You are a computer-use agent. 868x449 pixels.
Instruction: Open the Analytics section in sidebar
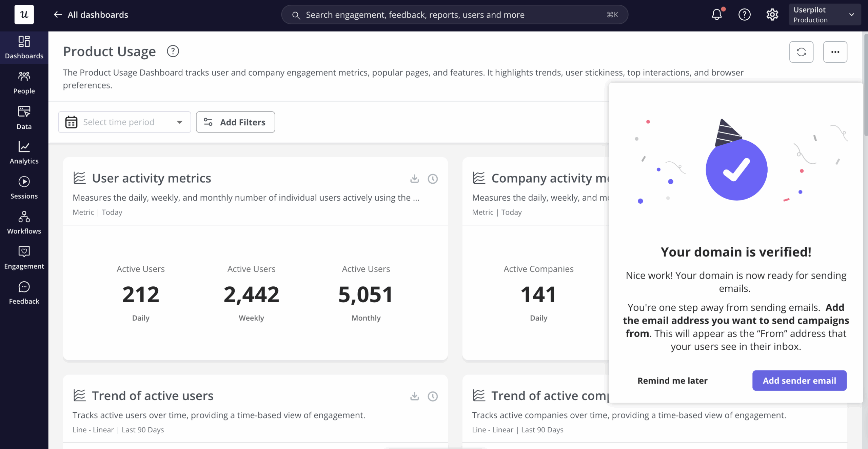click(x=24, y=153)
